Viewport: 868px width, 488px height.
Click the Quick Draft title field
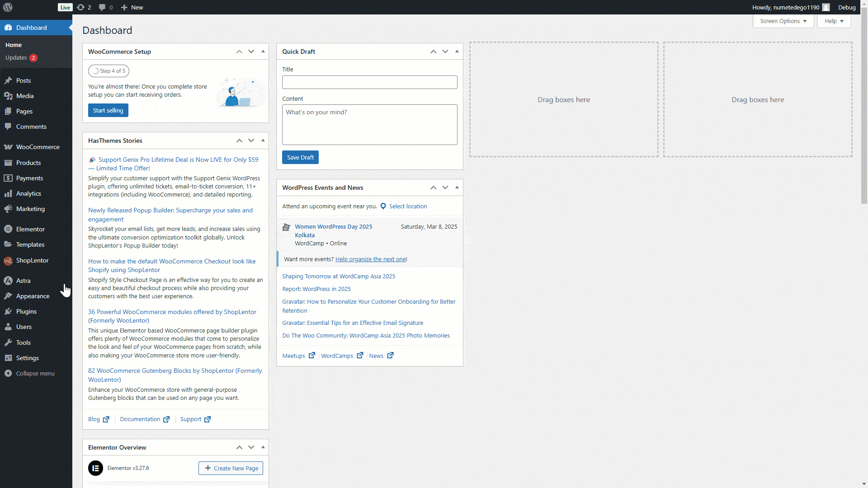pyautogui.click(x=369, y=82)
